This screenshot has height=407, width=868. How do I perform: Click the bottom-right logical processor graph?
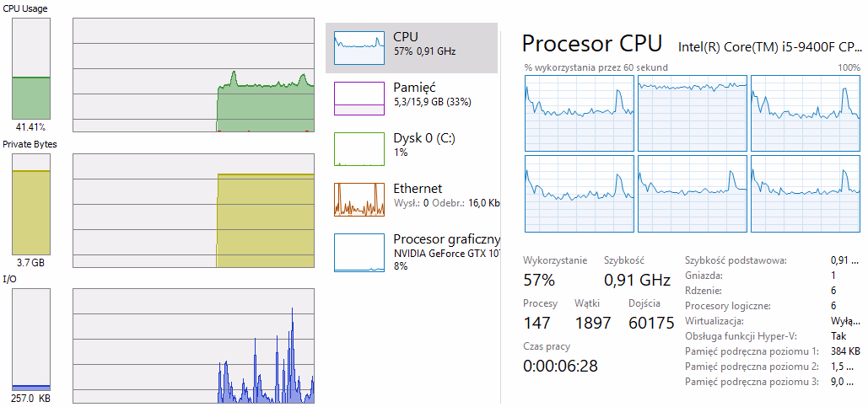tap(805, 193)
